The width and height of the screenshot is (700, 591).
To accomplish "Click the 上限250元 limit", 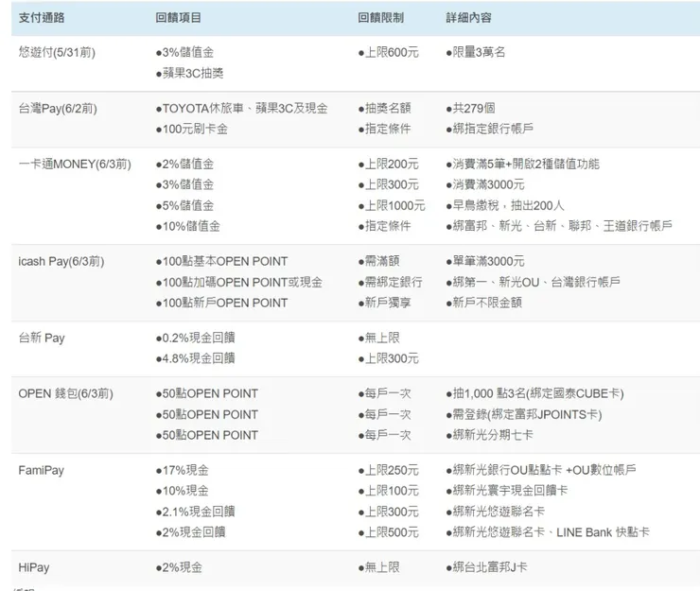I will point(389,471).
